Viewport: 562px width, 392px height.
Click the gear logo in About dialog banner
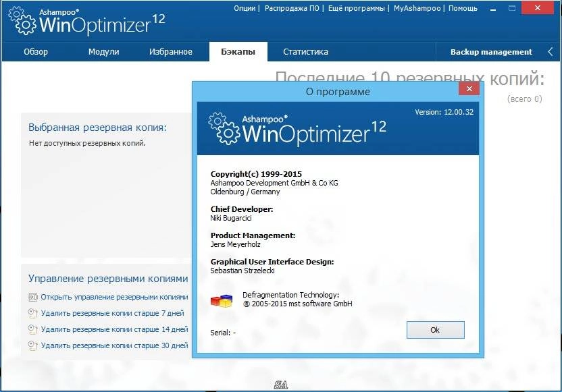[224, 128]
